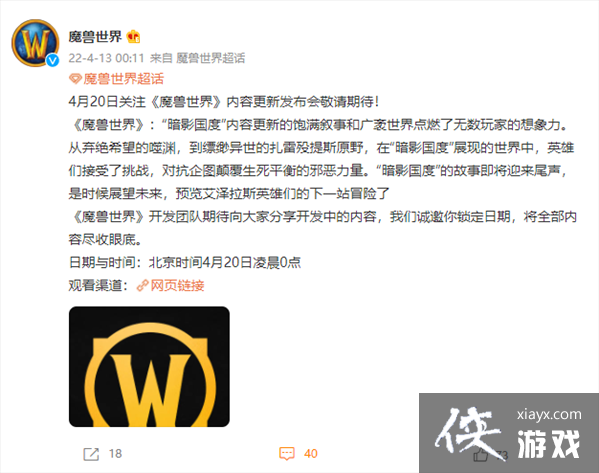Click the post headline about 4月20日 发布会
Viewport: 599px width, 473px height.
tap(224, 102)
